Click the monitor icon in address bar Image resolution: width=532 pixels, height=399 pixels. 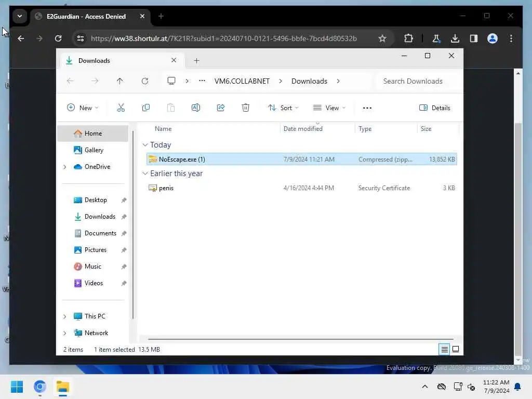171,81
